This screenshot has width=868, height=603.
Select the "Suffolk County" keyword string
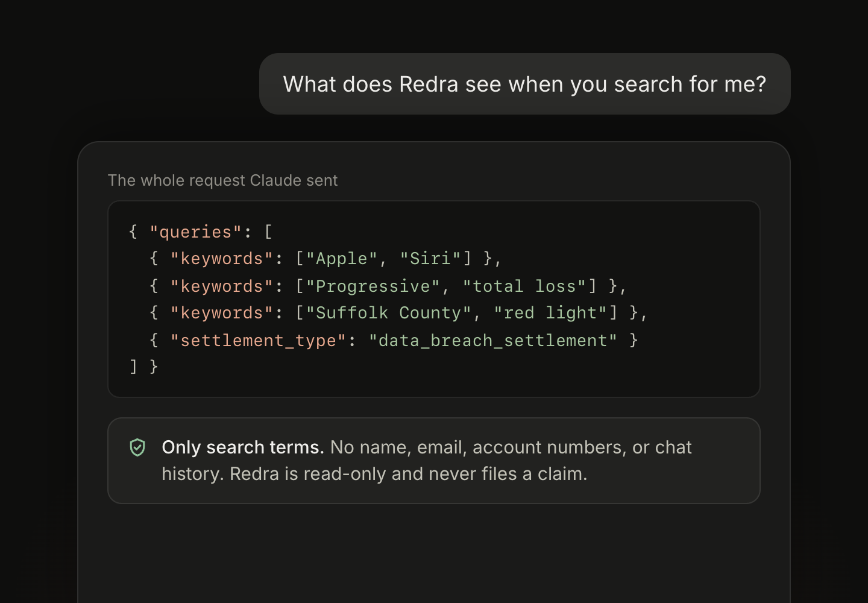(x=389, y=313)
